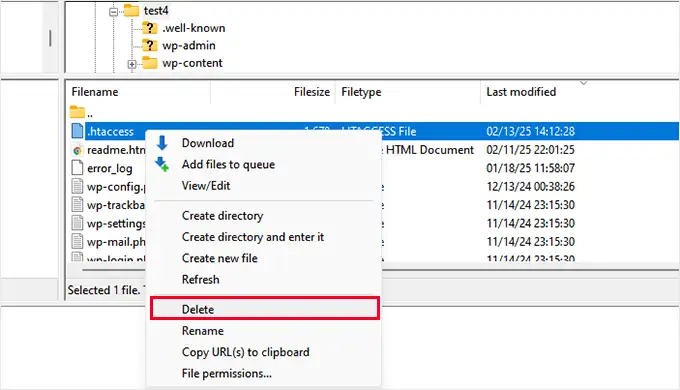
Task: Select View/Edit in the context menu
Action: click(206, 186)
